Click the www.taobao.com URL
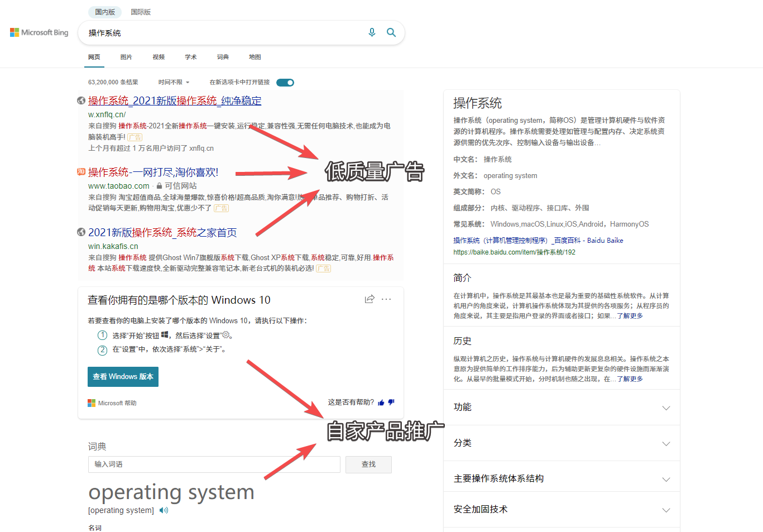The height and width of the screenshot is (532, 763). point(119,186)
